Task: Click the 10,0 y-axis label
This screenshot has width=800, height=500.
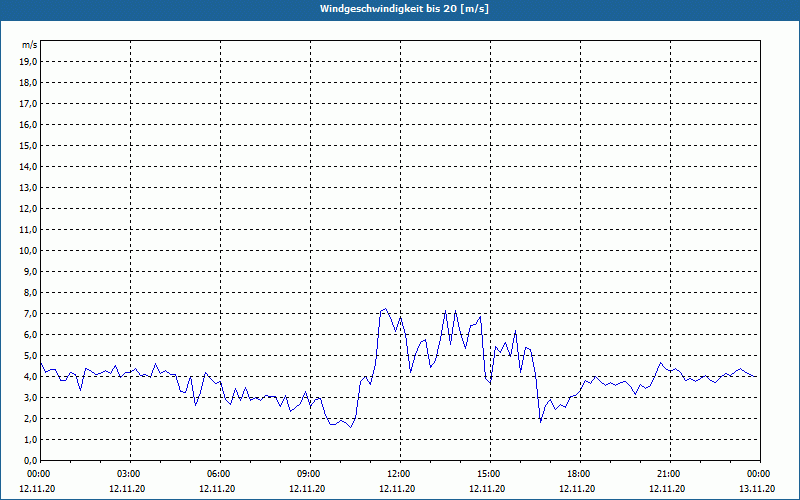Action: [28, 251]
